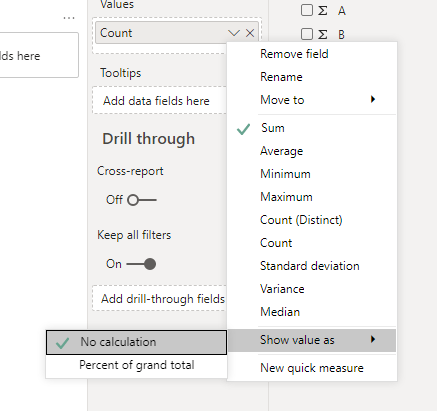Click Tooltips Add data fields here well
The height and width of the screenshot is (411, 437).
[x=159, y=101]
